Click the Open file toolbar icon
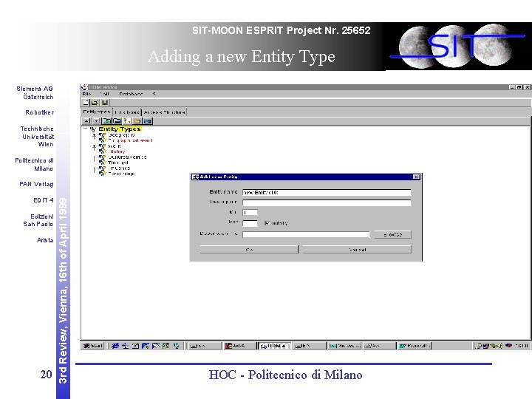This screenshot has width=532, height=399. 95,102
